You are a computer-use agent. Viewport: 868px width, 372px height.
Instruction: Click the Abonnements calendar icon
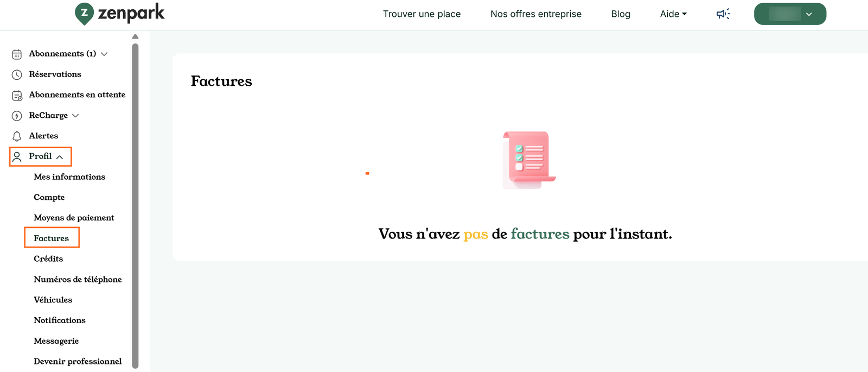(17, 54)
